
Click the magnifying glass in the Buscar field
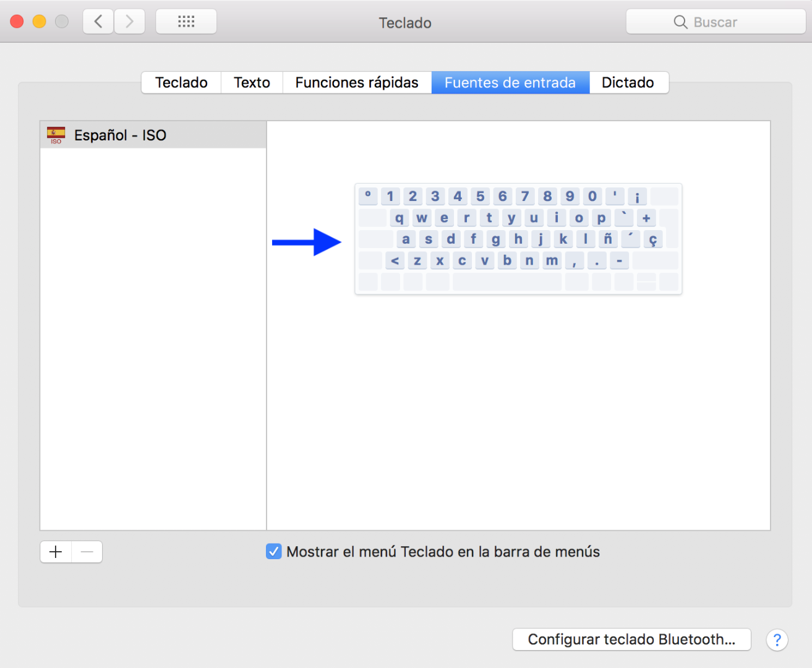pos(680,22)
